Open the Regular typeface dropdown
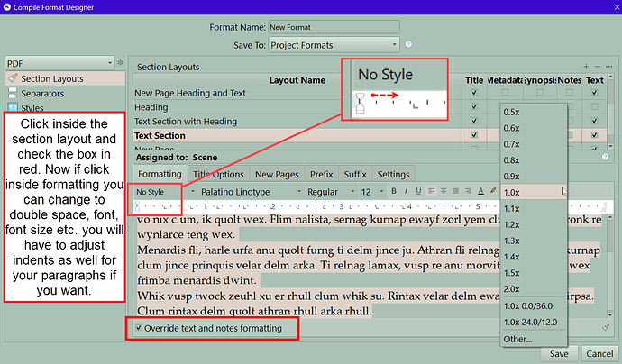622x364 pixels. click(331, 192)
